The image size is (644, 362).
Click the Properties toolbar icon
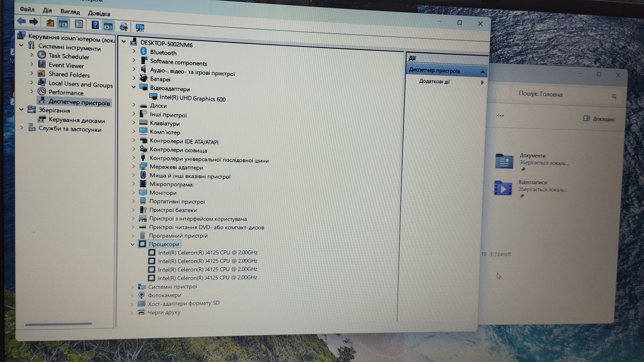(x=79, y=24)
